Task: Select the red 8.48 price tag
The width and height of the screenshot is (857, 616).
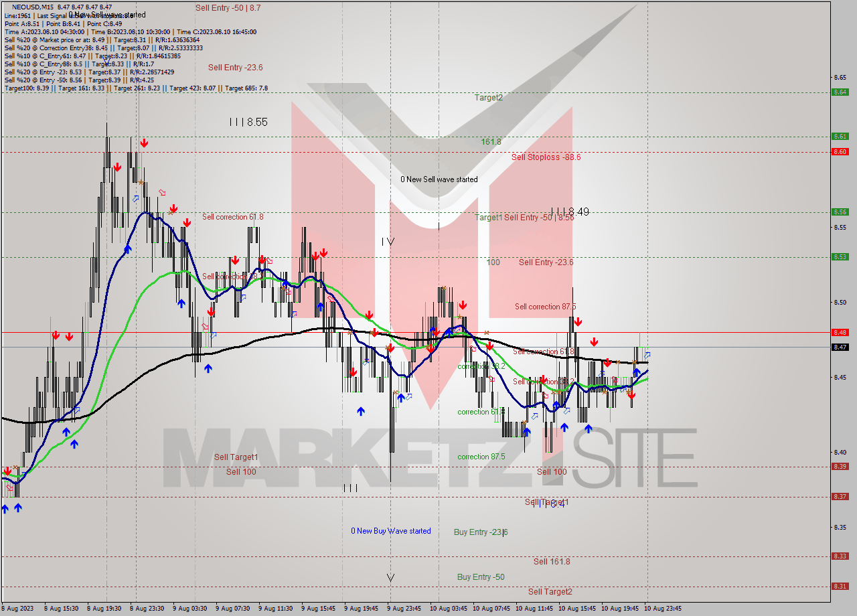Action: 840,333
